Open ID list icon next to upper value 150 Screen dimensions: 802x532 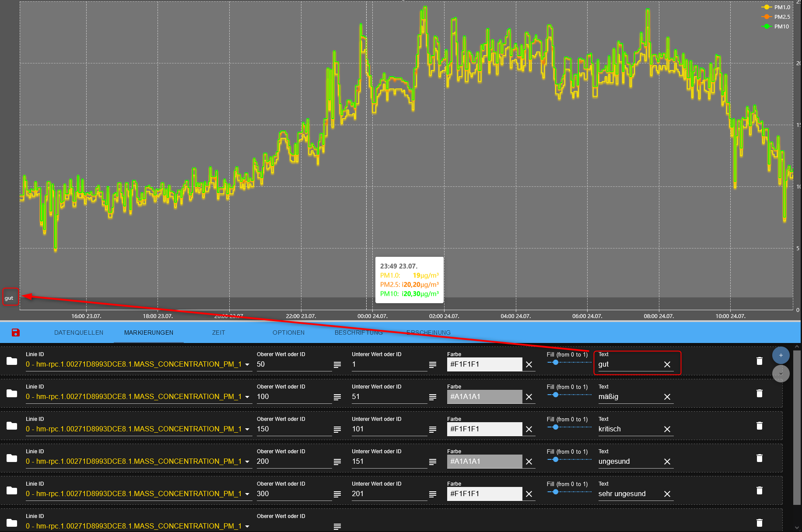337,429
